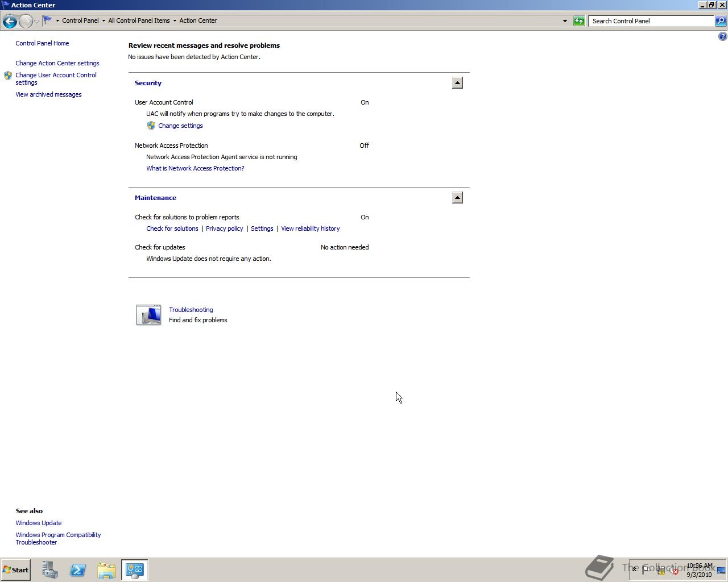Open the recent pages dropdown arrow
This screenshot has width=728, height=582.
coord(36,21)
